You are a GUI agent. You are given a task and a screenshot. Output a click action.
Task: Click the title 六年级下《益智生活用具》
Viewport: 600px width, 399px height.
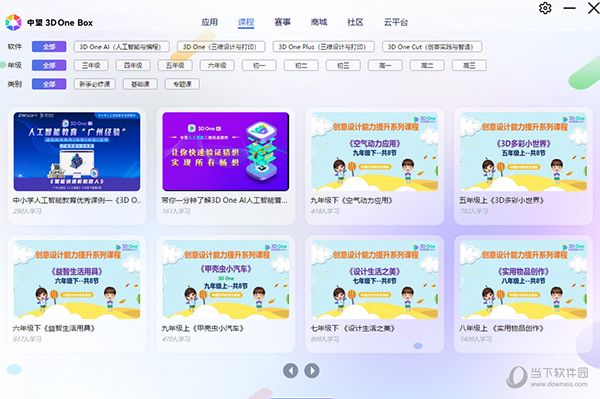tap(54, 328)
